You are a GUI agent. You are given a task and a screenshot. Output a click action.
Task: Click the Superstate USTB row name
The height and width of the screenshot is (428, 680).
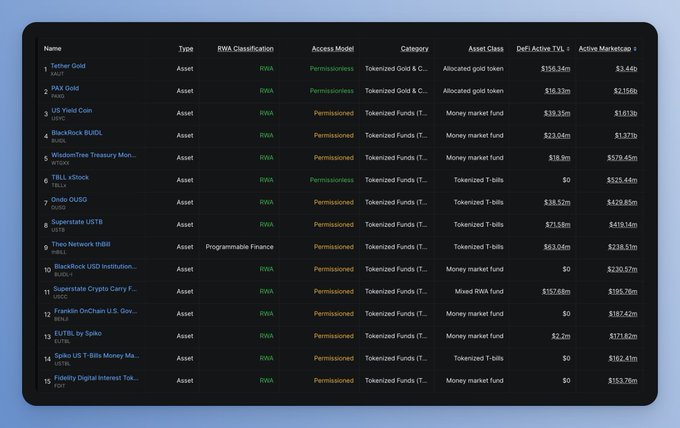click(76, 221)
